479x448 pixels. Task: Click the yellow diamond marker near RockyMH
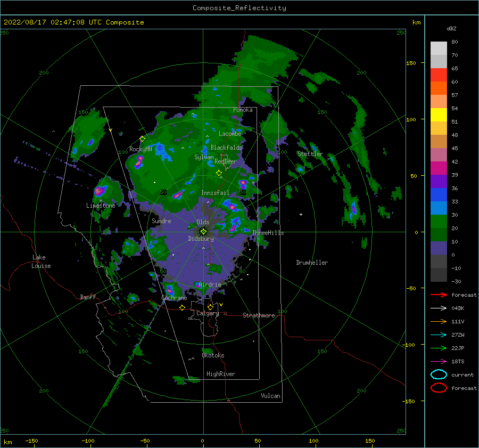142,139
